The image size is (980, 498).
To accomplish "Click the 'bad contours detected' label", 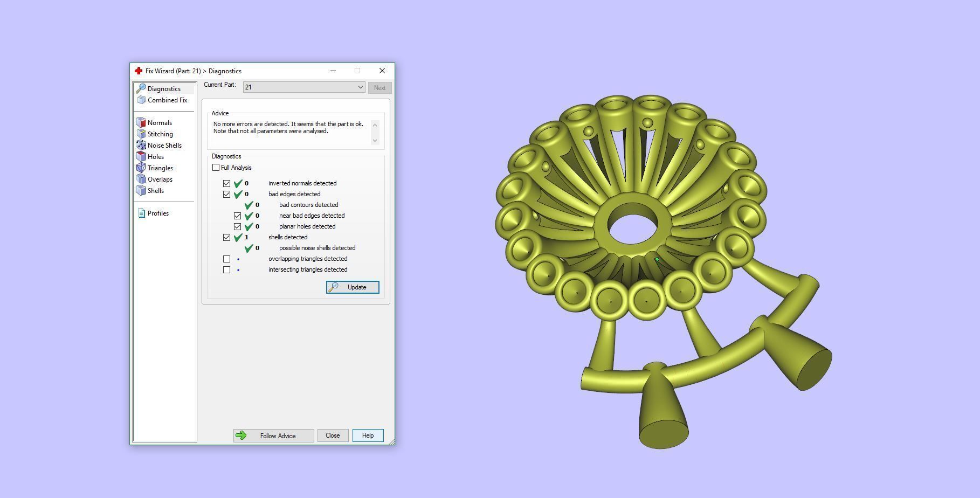I will pyautogui.click(x=308, y=205).
